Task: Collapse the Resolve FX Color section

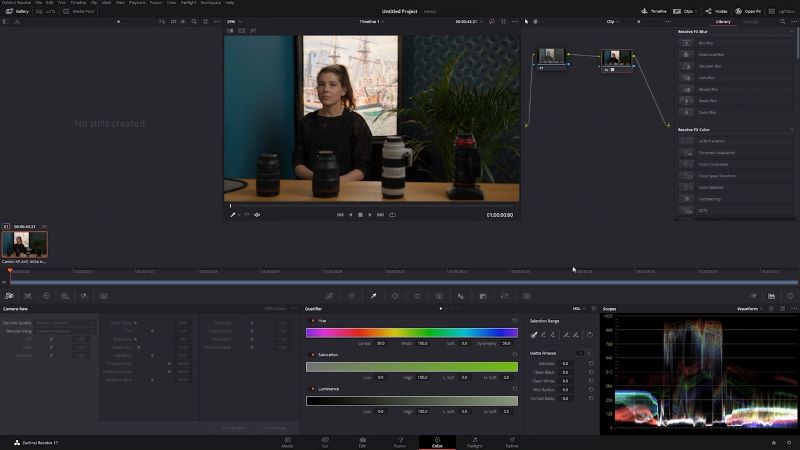Action: pyautogui.click(x=792, y=129)
